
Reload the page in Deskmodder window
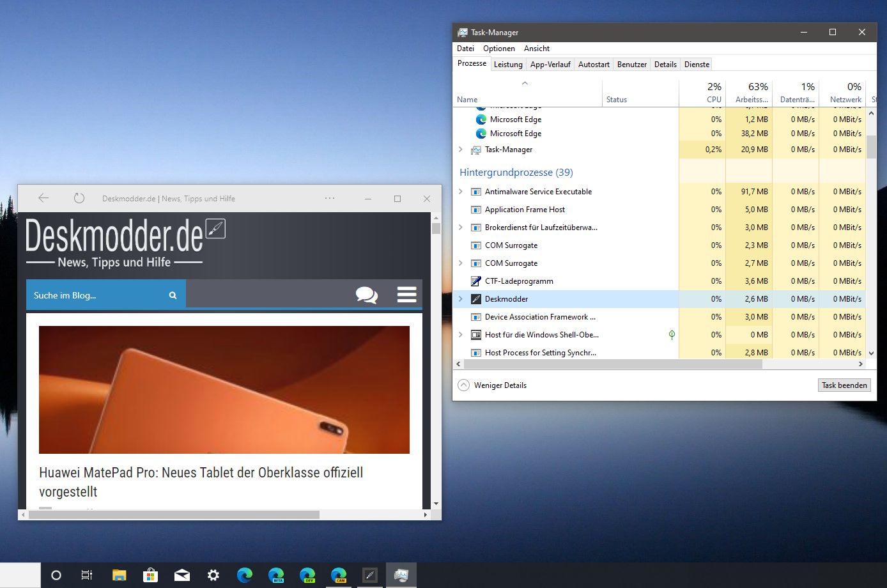tap(79, 198)
